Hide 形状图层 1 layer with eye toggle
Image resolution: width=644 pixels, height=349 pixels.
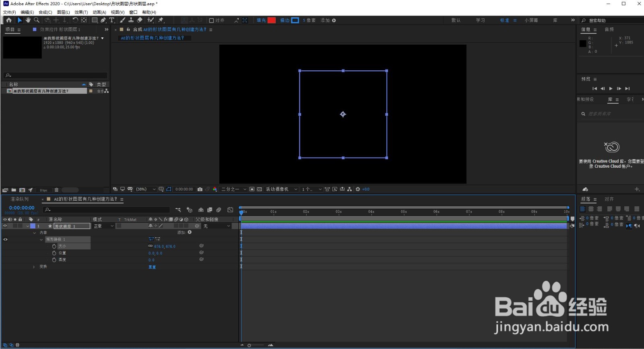point(5,226)
